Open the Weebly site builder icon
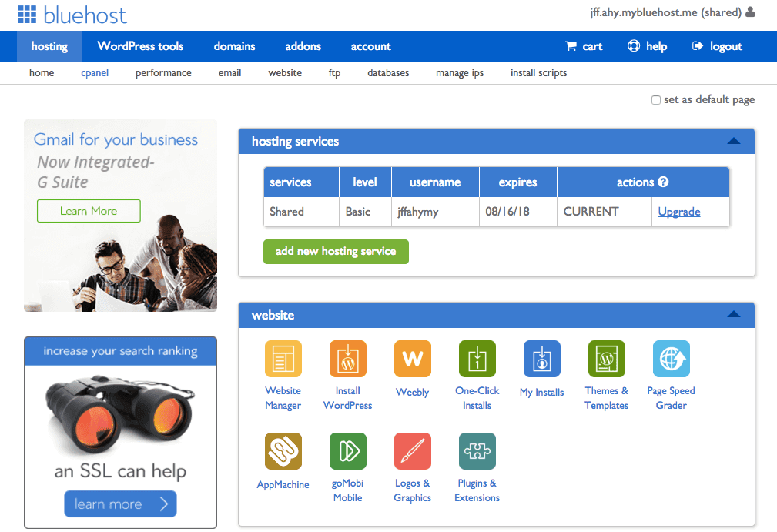Image resolution: width=777 pixels, height=532 pixels. click(x=412, y=359)
